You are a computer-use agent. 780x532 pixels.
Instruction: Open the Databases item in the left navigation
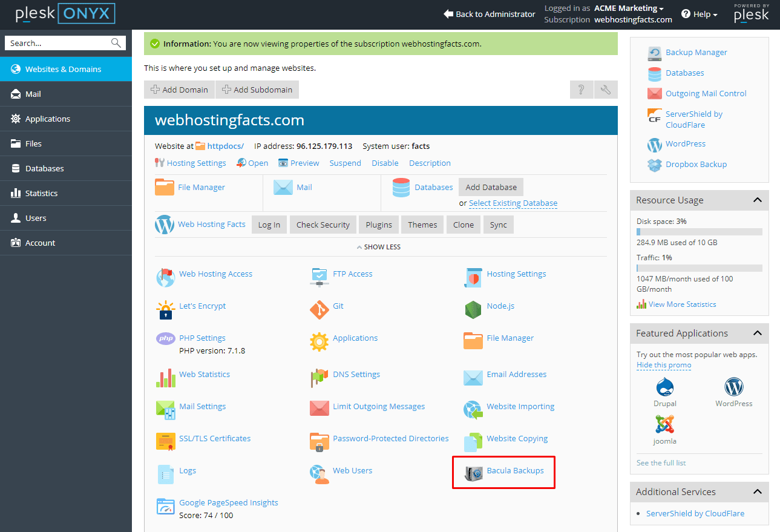click(66, 168)
